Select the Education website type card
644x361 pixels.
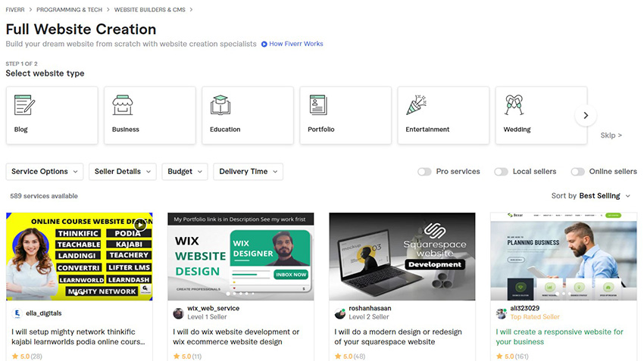pyautogui.click(x=248, y=115)
